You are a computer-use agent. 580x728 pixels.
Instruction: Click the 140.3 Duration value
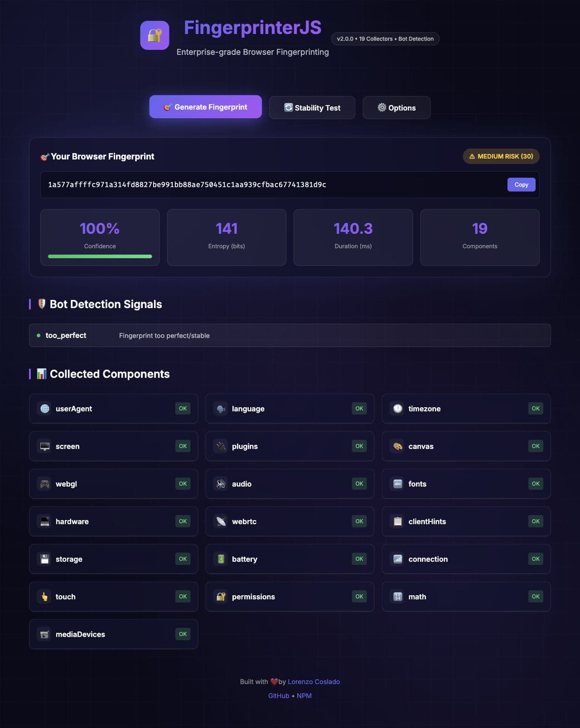pyautogui.click(x=353, y=228)
